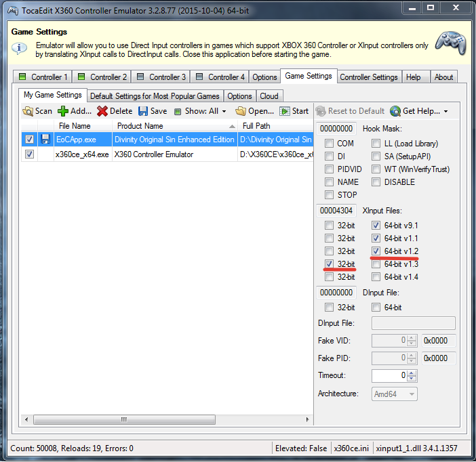Select the My Game Settings sub-tab
Image resolution: width=476 pixels, height=462 pixels.
[53, 95]
